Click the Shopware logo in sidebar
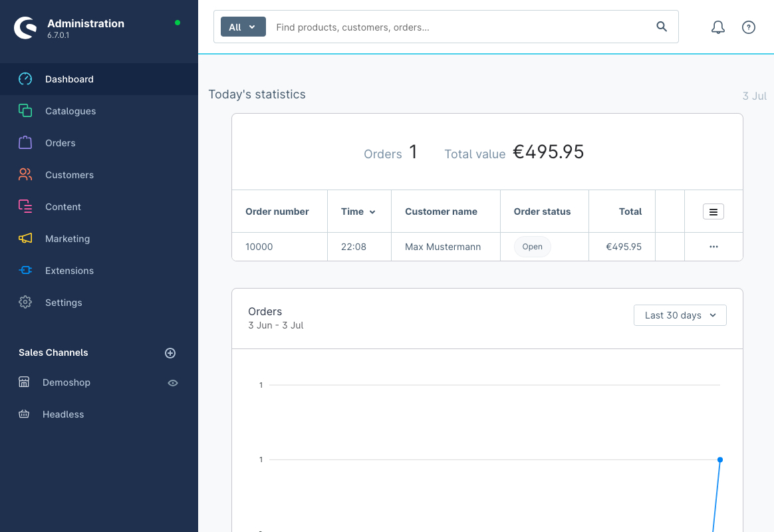The image size is (774, 532). click(x=26, y=28)
